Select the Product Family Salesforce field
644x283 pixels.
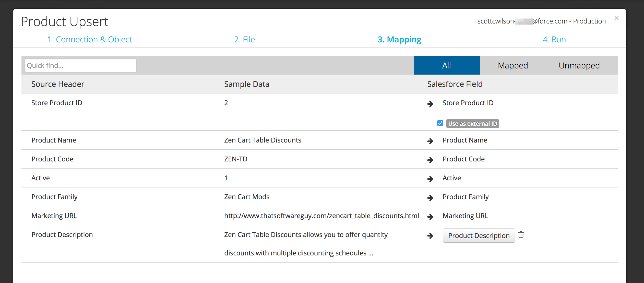[x=466, y=197]
